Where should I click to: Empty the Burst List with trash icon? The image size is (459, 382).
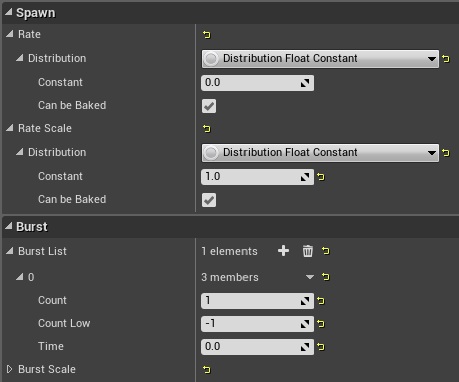[x=308, y=251]
